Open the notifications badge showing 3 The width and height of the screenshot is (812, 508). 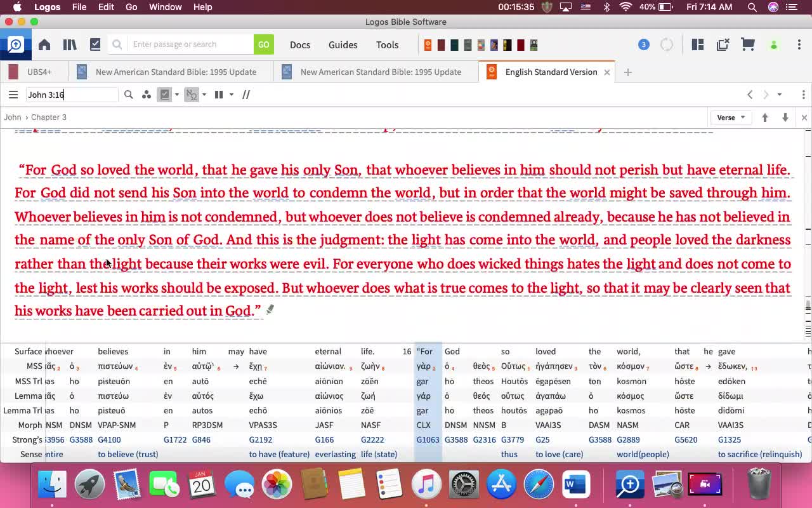643,44
